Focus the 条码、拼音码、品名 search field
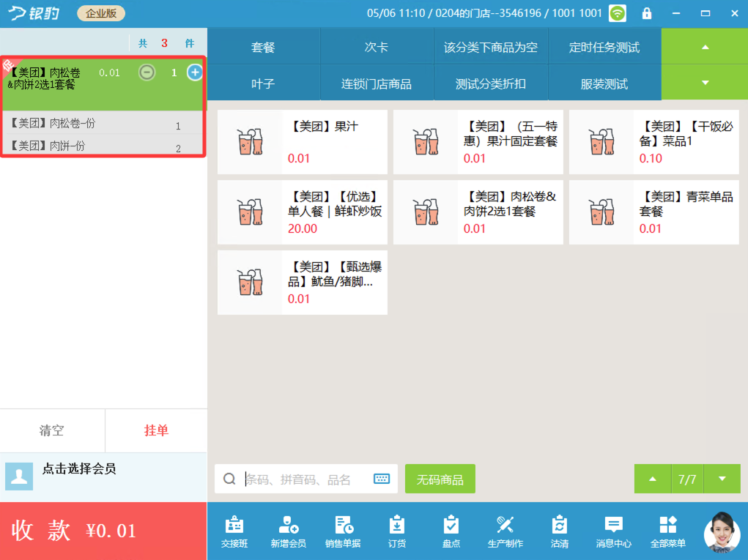 pos(306,479)
